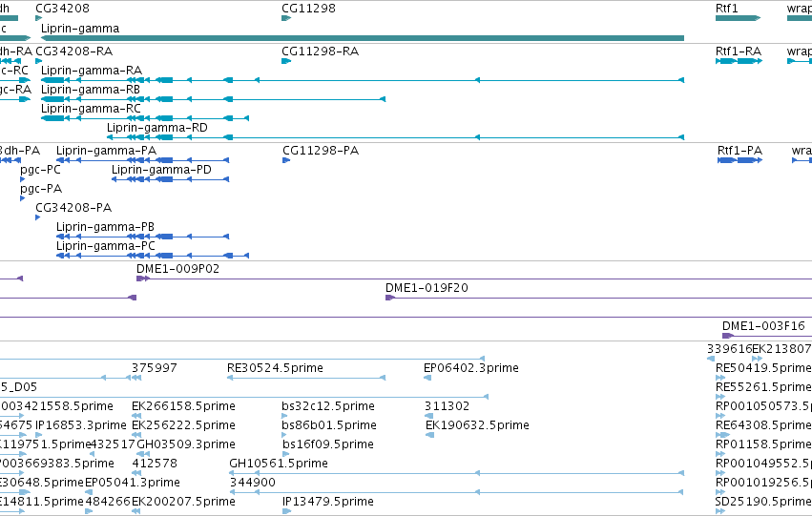Select the 412578 feature label
Image resolution: width=812 pixels, height=516 pixels.
[155, 464]
